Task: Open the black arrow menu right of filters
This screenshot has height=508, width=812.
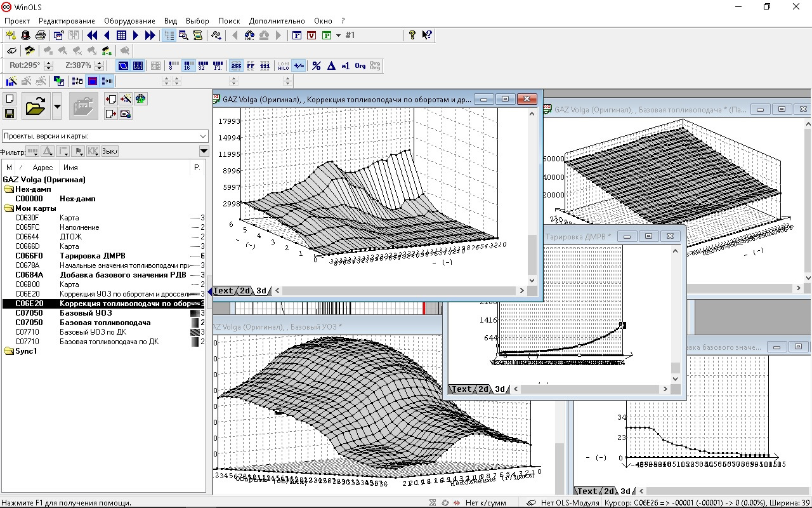Action: coord(204,151)
